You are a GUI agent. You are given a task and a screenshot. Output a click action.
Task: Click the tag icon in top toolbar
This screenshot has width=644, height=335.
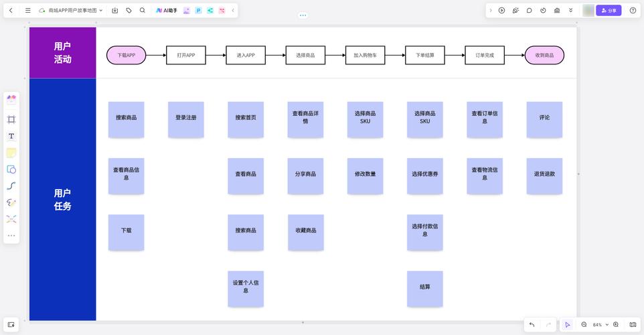coord(129,10)
